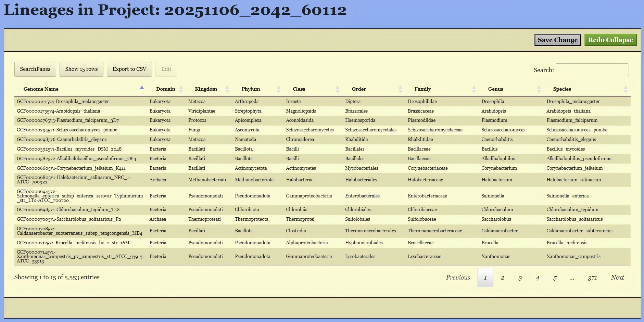The width and height of the screenshot is (644, 322).
Task: Sort the Species column
Action: [562, 89]
